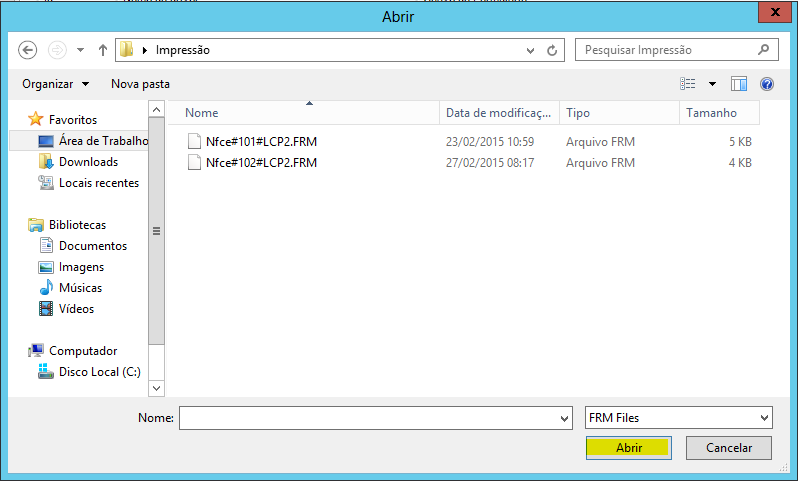This screenshot has height=481, width=798.
Task: Refresh the Impressão folder view
Action: click(552, 50)
